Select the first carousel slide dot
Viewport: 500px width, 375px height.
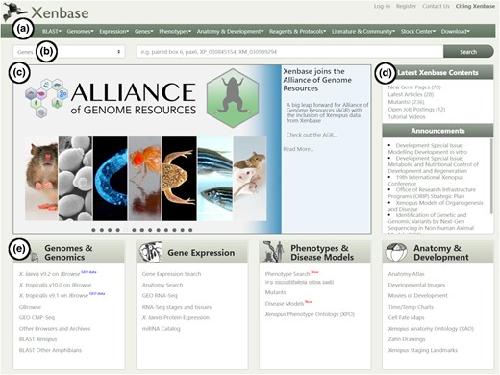[x=93, y=230]
